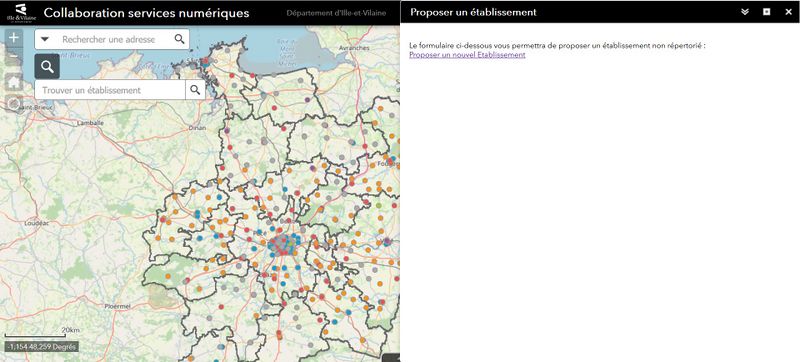This screenshot has height=362, width=800.
Task: Close the Proposer un établissement panel
Action: click(x=788, y=12)
